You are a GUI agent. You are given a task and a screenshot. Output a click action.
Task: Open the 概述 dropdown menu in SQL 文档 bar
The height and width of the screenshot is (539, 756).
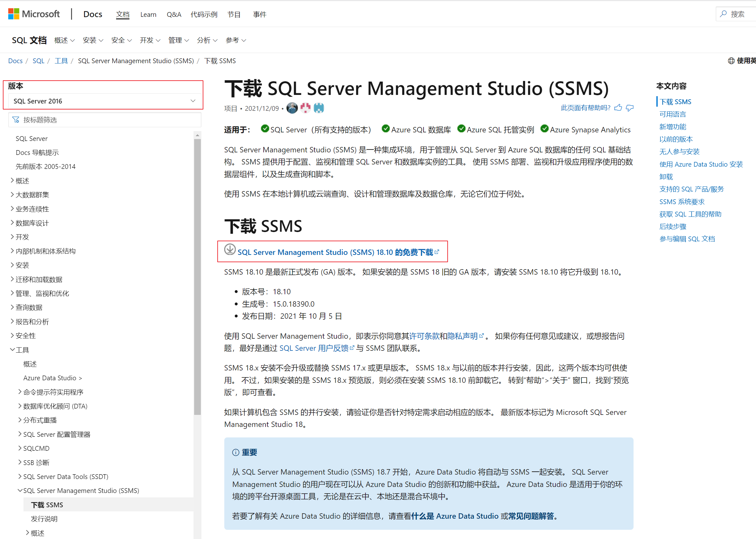click(65, 40)
